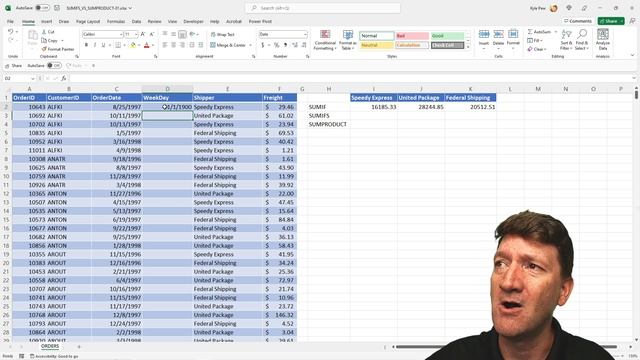Open Conditional Formatting icon

325,35
